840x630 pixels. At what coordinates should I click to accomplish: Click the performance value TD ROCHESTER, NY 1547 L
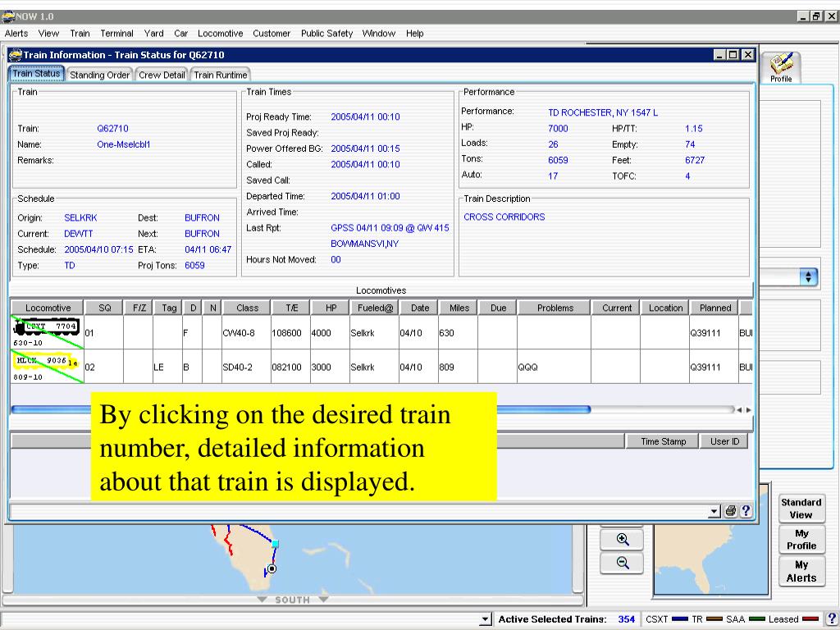coord(603,112)
